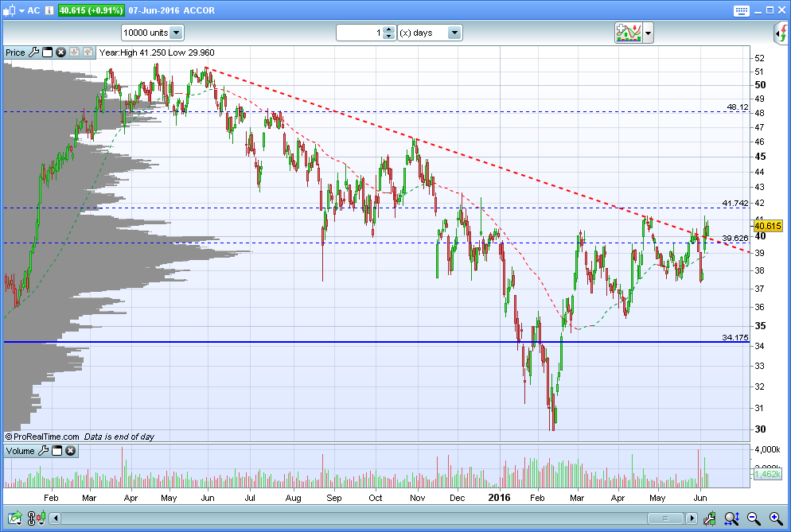791x532 pixels.
Task: Zoom in with the plus magnifier
Action: coord(774,518)
